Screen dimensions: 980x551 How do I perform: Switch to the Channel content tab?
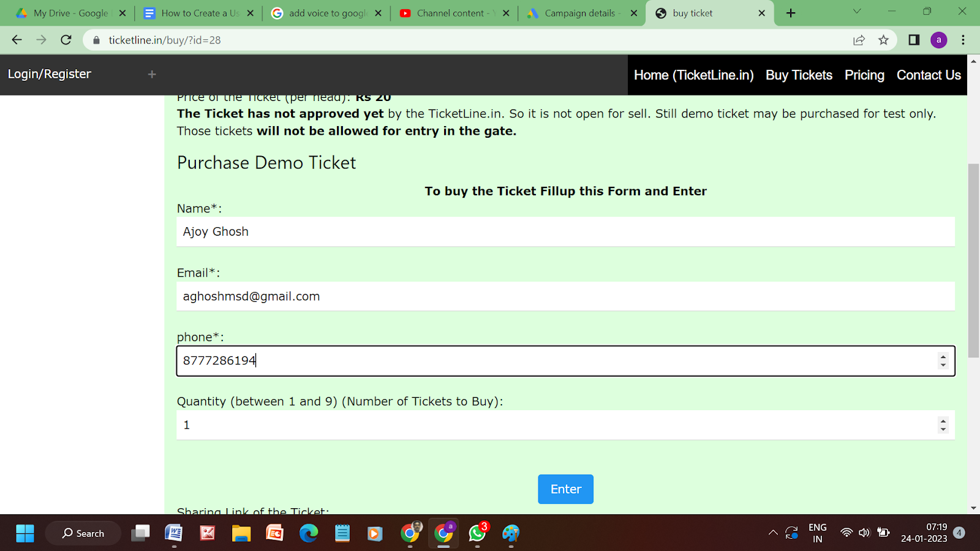(x=453, y=13)
